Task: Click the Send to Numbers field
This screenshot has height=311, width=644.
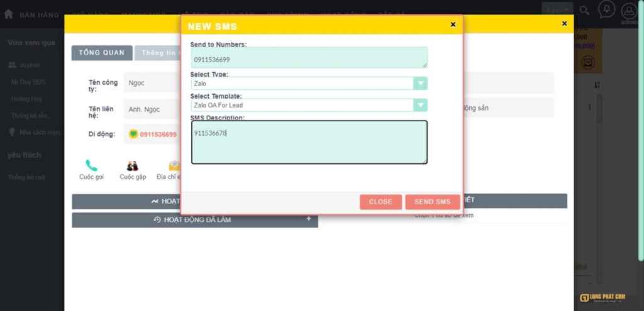Action: [x=308, y=58]
